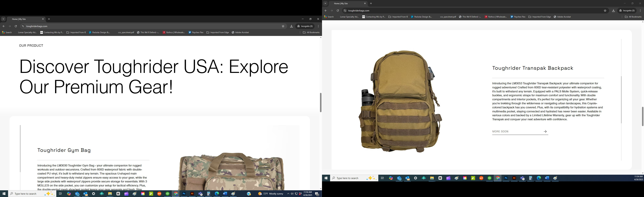Reload page in left Chrome window

coord(16,26)
